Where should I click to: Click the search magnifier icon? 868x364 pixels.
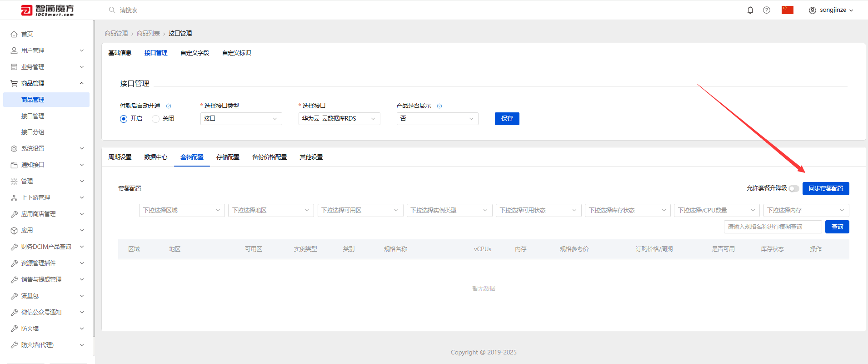112,10
